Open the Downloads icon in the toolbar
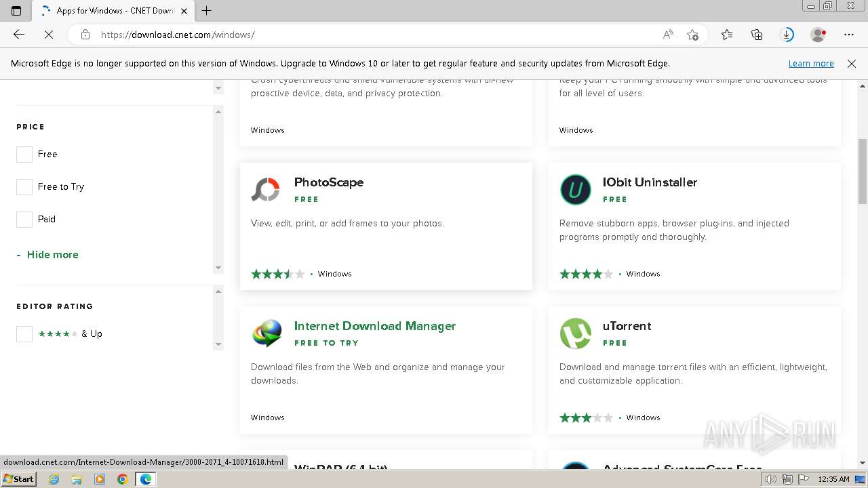 click(x=787, y=35)
